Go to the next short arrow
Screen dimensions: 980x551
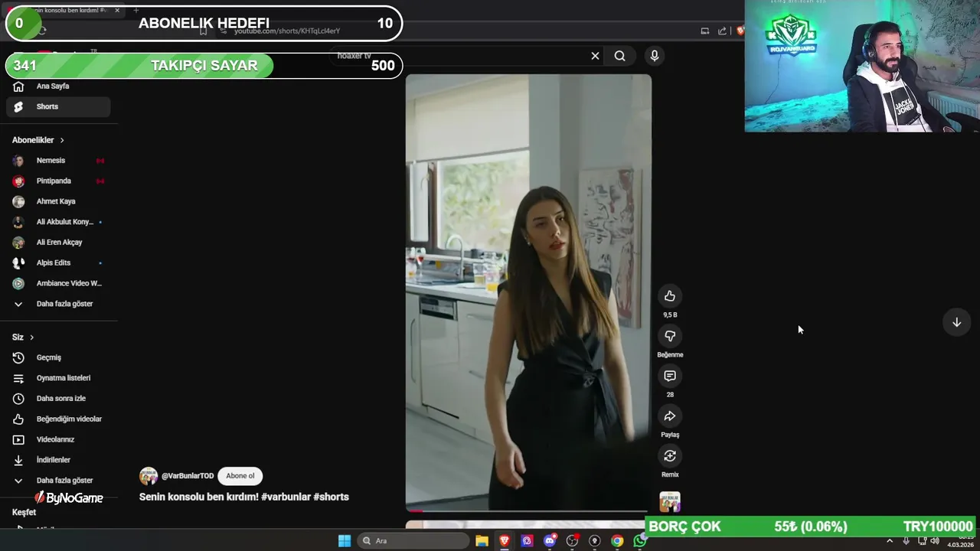[956, 322]
